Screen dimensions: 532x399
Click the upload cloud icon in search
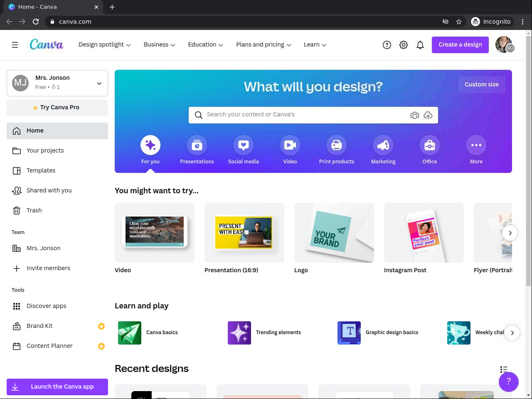(x=428, y=115)
